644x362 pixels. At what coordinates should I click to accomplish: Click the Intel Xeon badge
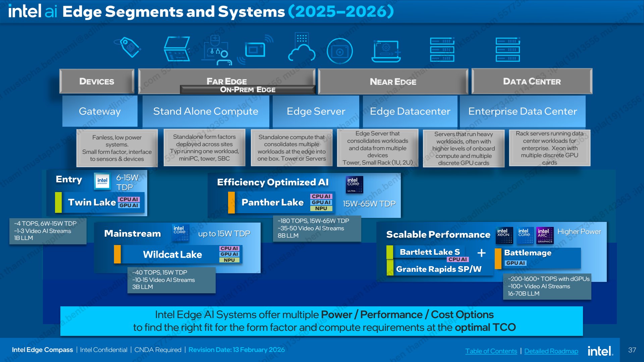504,235
